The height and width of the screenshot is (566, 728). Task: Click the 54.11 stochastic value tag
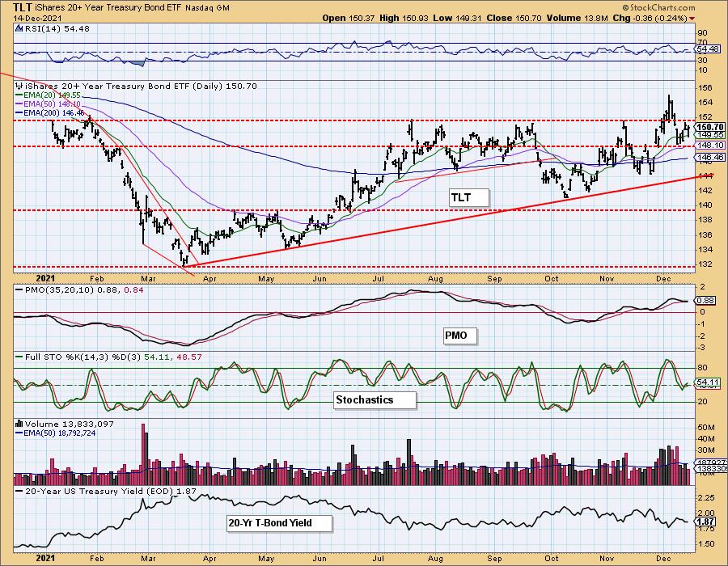coord(708,382)
